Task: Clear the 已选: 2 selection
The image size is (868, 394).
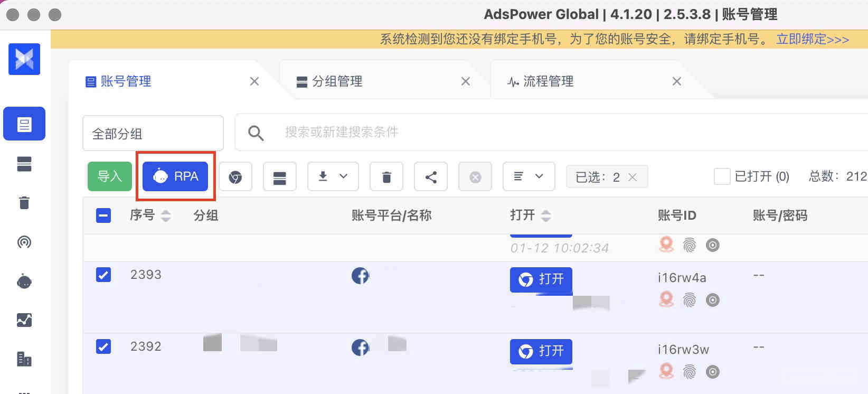Action: [x=633, y=177]
